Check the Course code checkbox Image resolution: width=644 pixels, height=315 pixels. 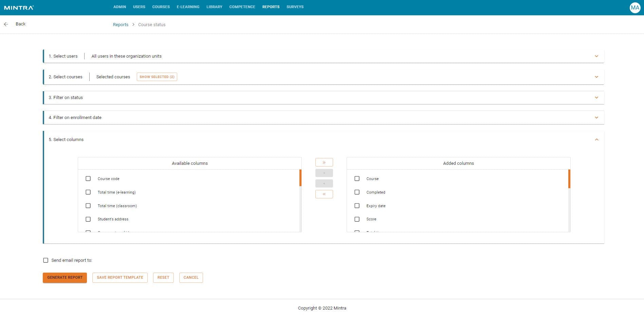click(x=88, y=178)
